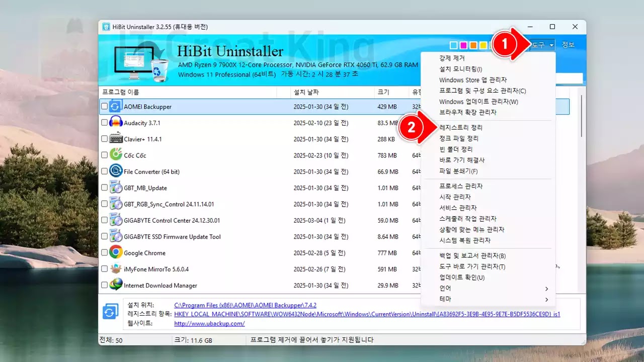Maximize the HiBit Uninstaller window
This screenshot has width=644, height=362.
pyautogui.click(x=552, y=27)
